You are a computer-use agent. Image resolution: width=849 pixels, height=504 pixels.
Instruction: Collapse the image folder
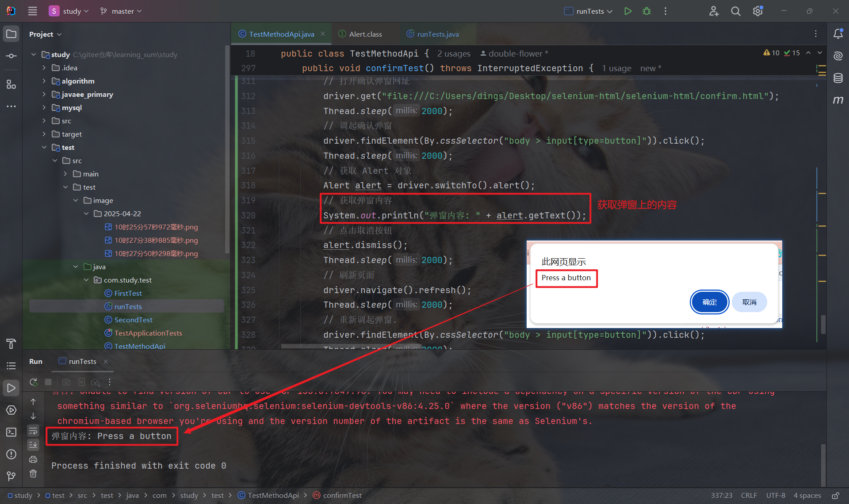pyautogui.click(x=76, y=200)
